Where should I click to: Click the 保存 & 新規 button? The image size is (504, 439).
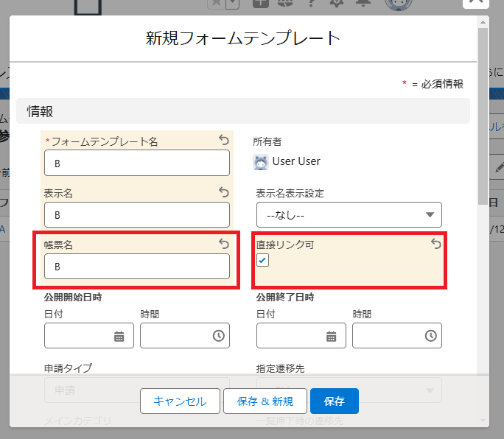pos(265,401)
